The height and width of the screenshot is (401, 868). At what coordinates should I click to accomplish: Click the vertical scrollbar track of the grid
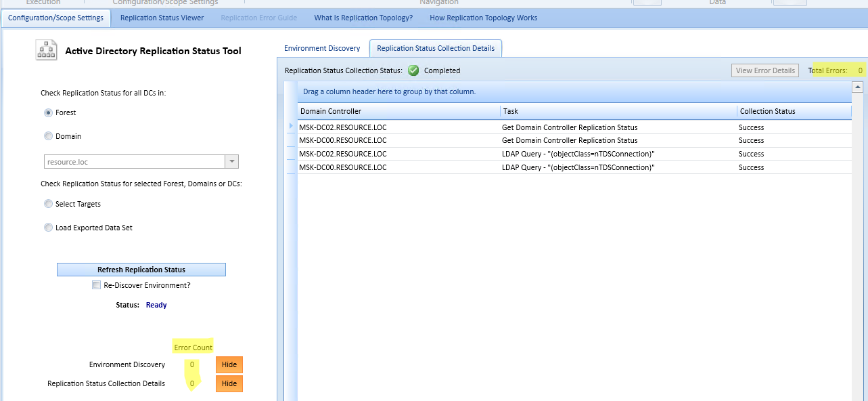click(x=857, y=247)
